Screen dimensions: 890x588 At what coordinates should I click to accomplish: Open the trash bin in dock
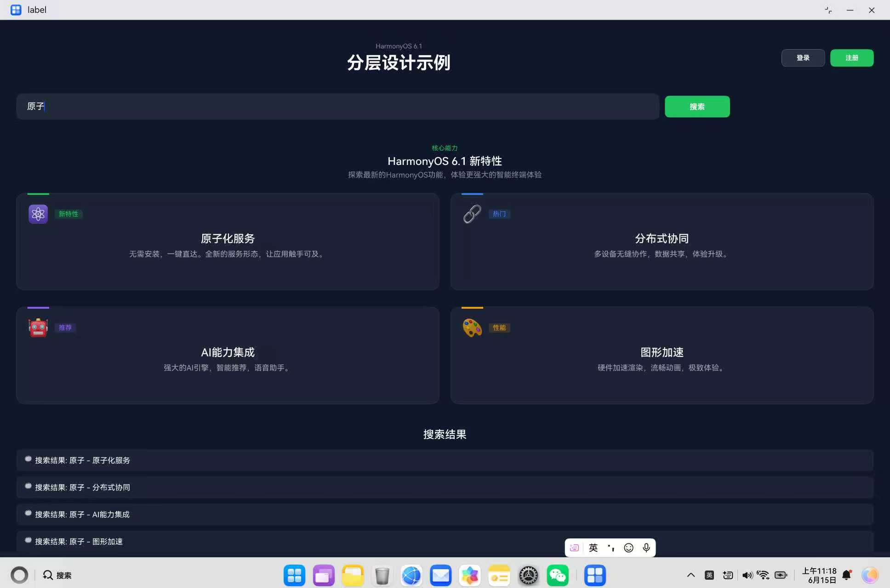[x=382, y=575]
